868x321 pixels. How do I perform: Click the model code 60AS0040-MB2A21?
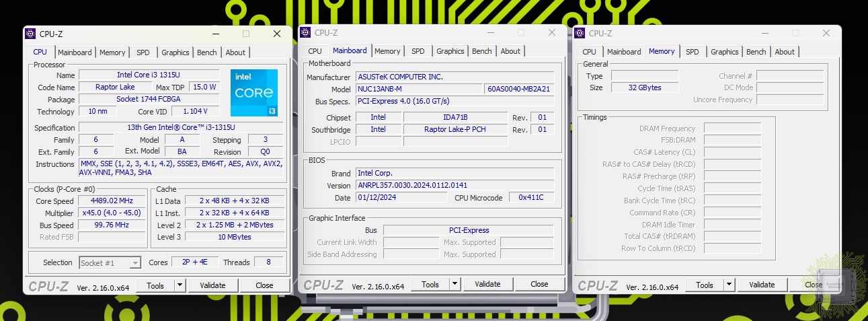pos(519,90)
